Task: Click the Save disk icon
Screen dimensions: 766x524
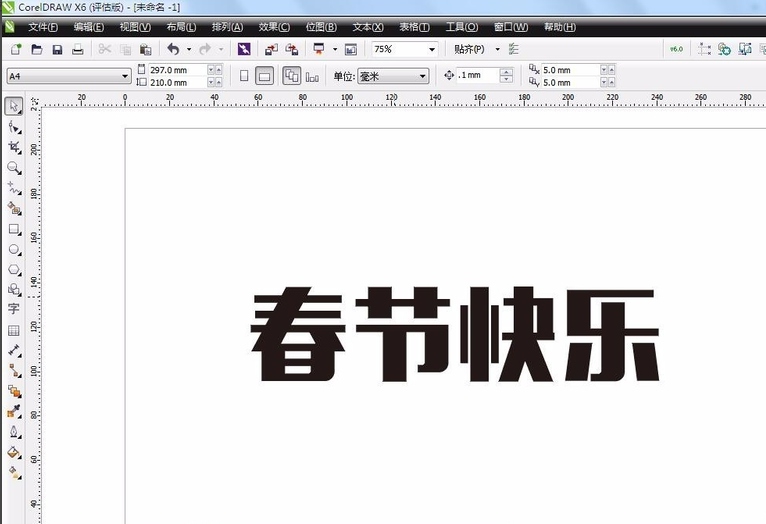Action: click(57, 49)
